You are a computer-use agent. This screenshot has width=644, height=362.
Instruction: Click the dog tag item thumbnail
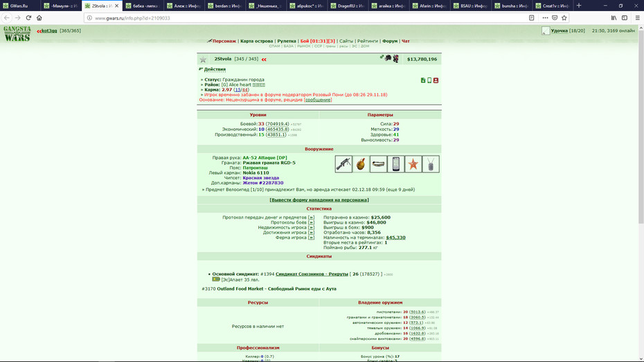point(431,164)
